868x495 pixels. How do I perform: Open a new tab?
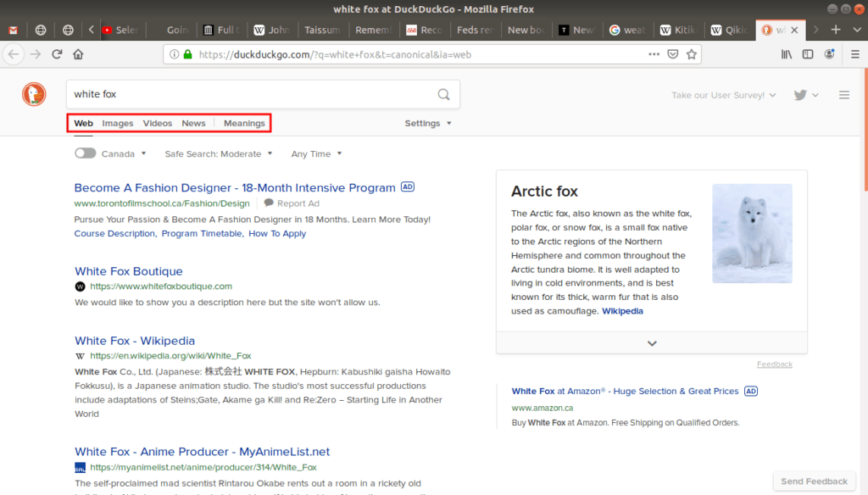836,30
